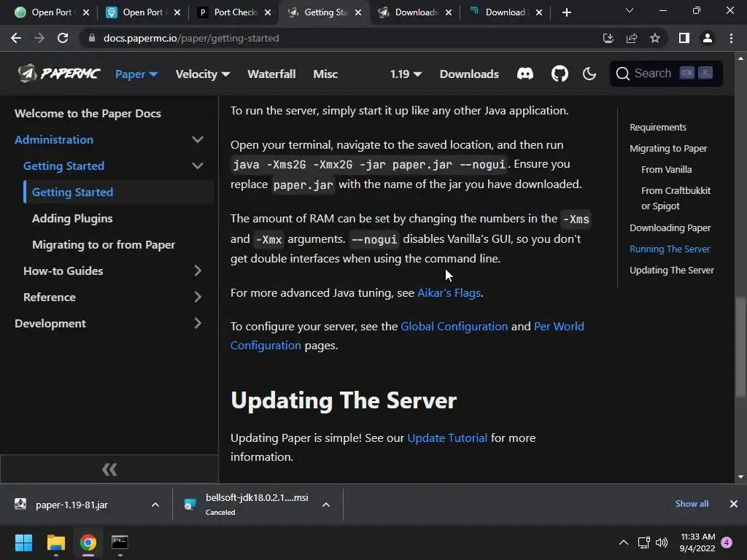The width and height of the screenshot is (747, 560).
Task: Open volume control in tray
Action: [x=662, y=542]
